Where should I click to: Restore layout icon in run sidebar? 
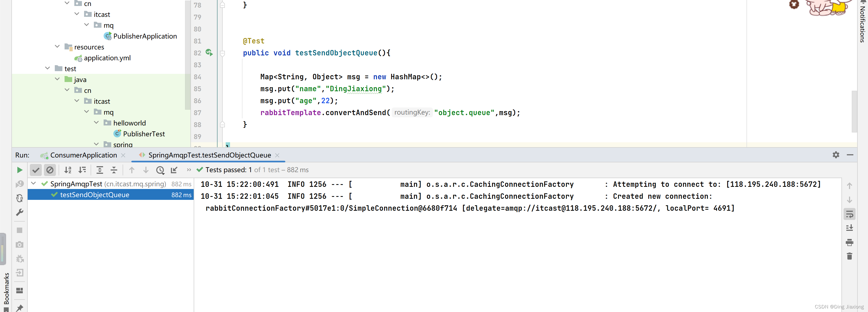point(20,291)
